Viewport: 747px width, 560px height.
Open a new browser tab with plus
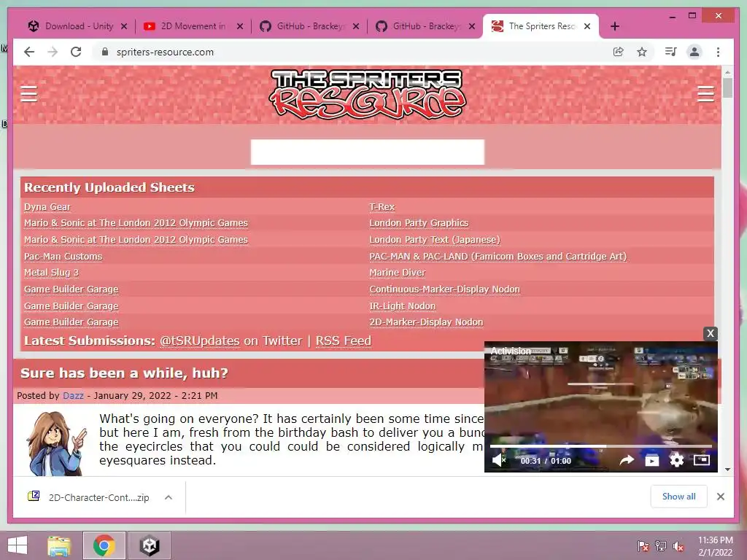614,26
